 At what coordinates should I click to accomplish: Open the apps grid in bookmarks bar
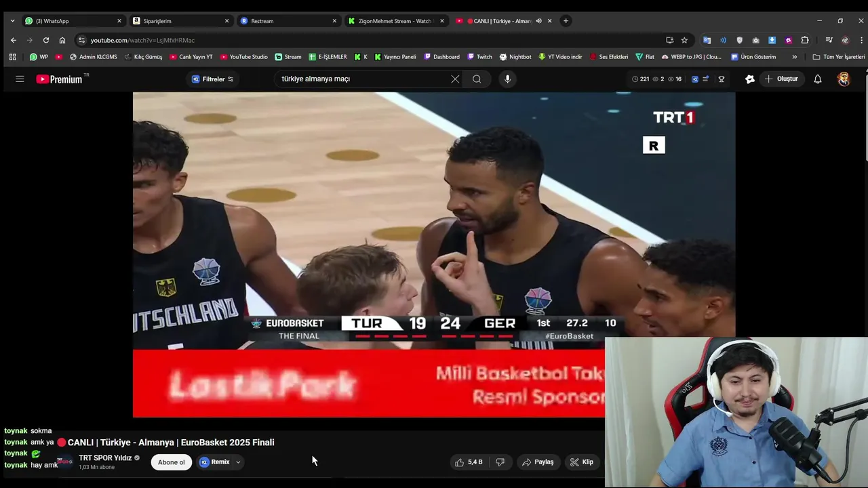[12, 57]
